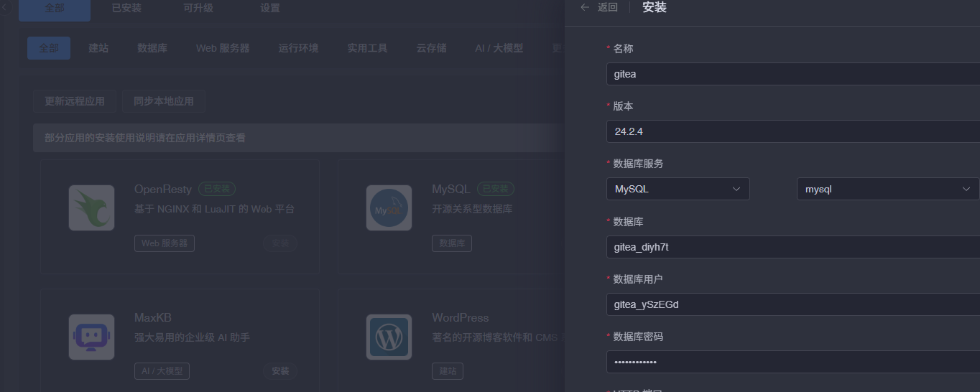Click the 更新远程应用 button
This screenshot has width=980, height=392.
click(75, 101)
